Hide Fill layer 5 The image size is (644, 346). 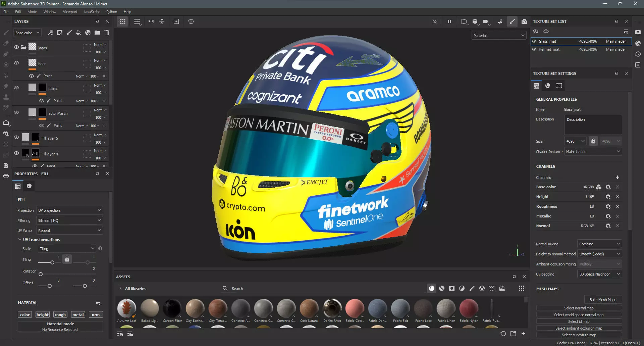(x=16, y=138)
